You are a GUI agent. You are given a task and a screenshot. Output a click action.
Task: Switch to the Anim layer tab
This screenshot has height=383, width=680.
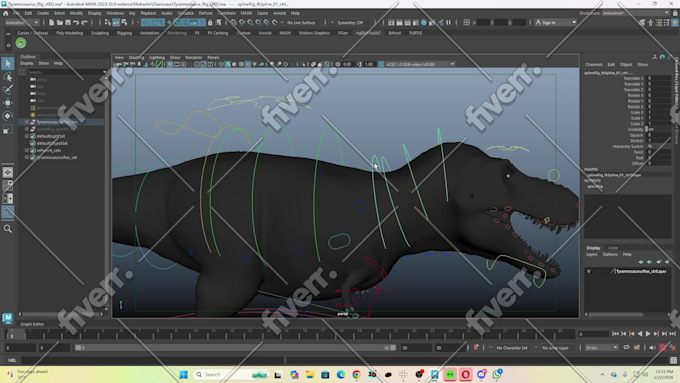(613, 248)
